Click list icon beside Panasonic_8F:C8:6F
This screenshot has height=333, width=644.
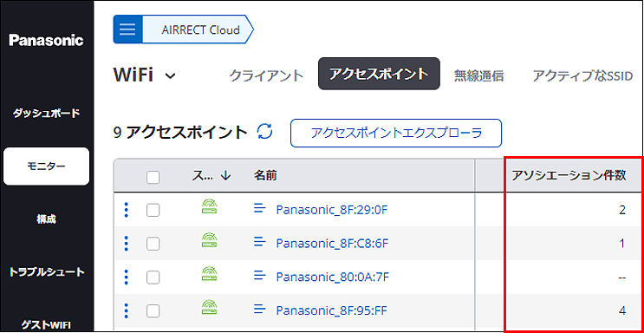[x=259, y=242]
